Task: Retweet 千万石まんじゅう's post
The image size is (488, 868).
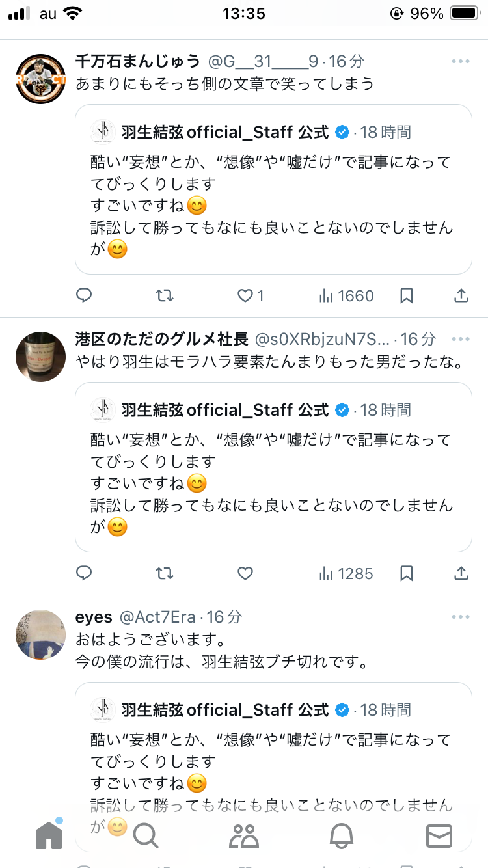Action: 165,296
